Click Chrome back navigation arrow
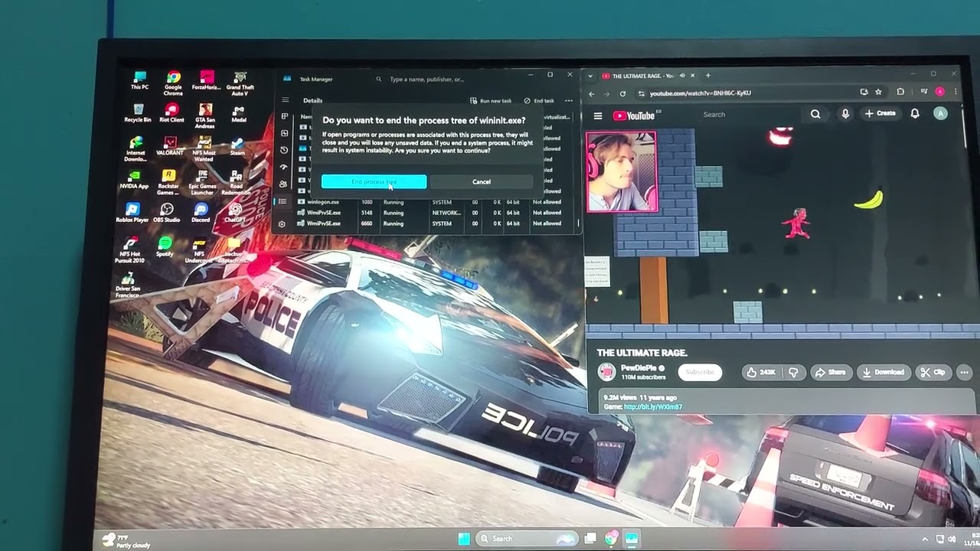 pyautogui.click(x=591, y=93)
